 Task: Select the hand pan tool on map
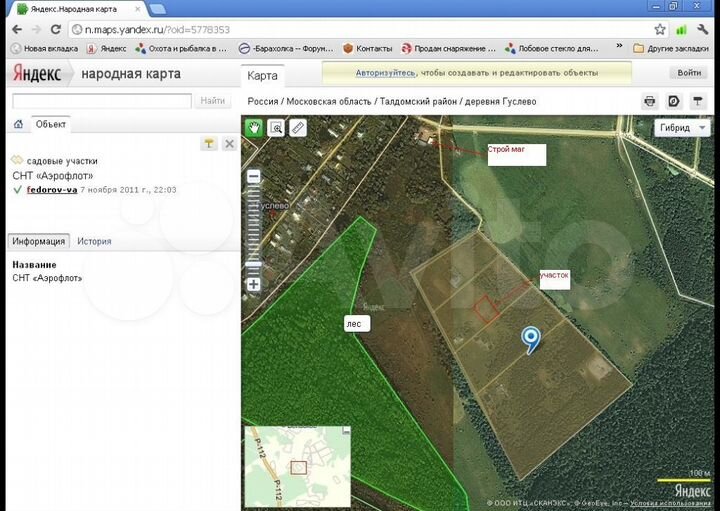(254, 128)
